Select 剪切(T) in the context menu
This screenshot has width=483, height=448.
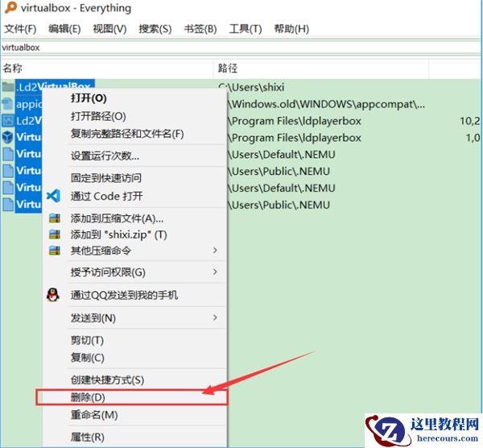click(87, 340)
